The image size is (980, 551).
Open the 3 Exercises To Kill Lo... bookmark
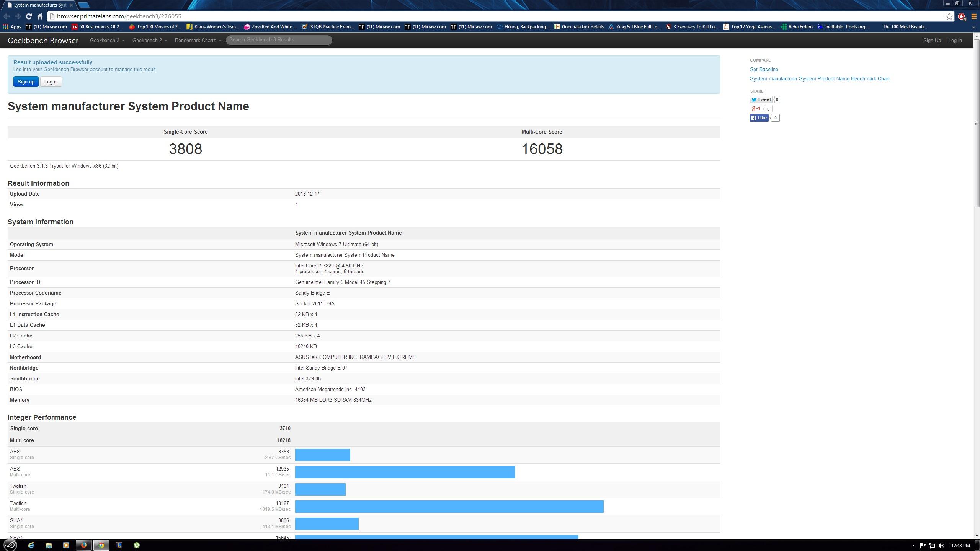pos(692,27)
